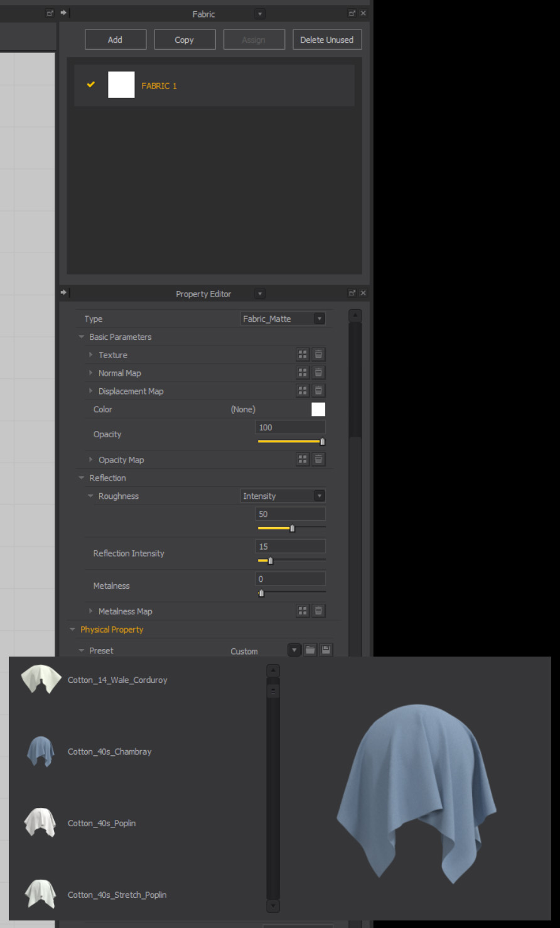Remove the Opacity Map with its trash icon

click(318, 459)
